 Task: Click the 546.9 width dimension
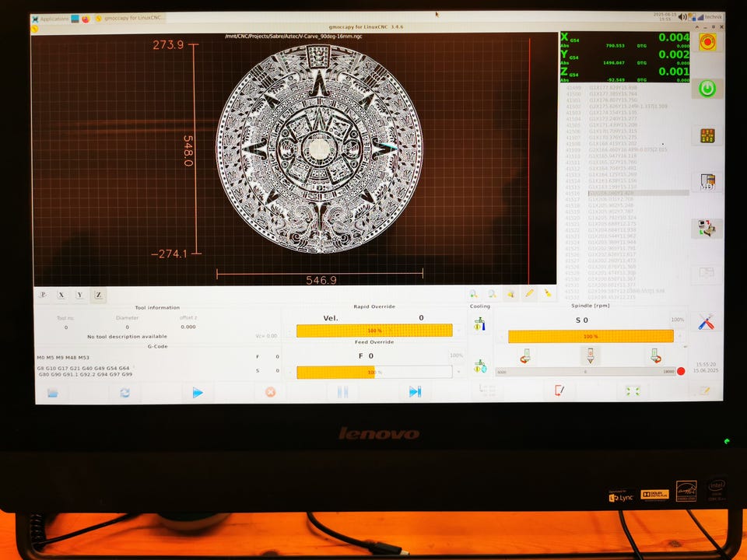pos(321,280)
